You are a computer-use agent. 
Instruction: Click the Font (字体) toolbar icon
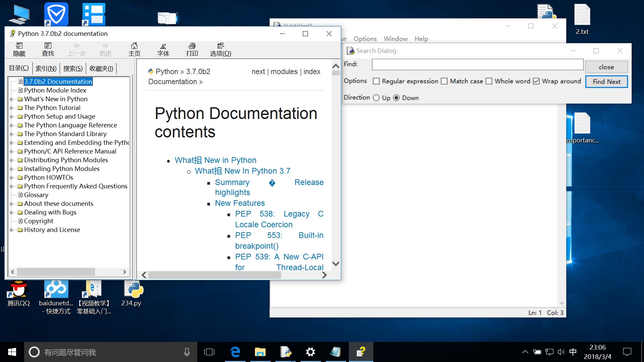coord(163,49)
